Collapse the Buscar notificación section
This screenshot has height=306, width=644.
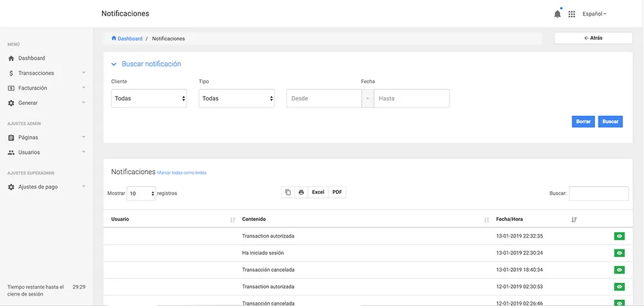(x=115, y=64)
